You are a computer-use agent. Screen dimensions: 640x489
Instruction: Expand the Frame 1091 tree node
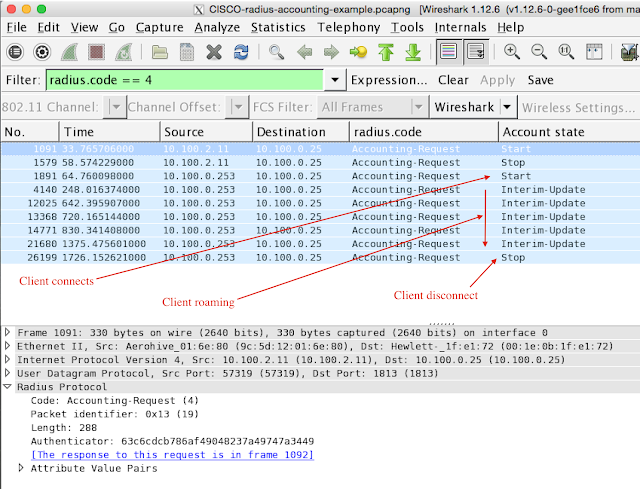point(8,332)
